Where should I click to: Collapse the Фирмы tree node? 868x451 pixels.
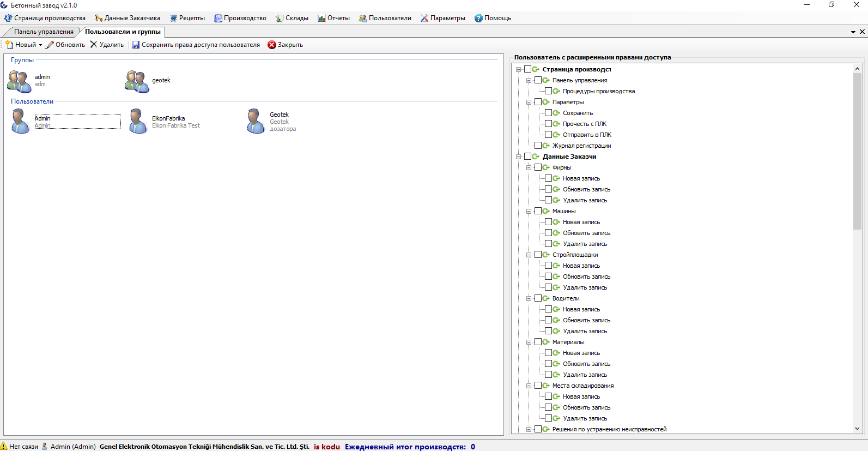(x=529, y=167)
